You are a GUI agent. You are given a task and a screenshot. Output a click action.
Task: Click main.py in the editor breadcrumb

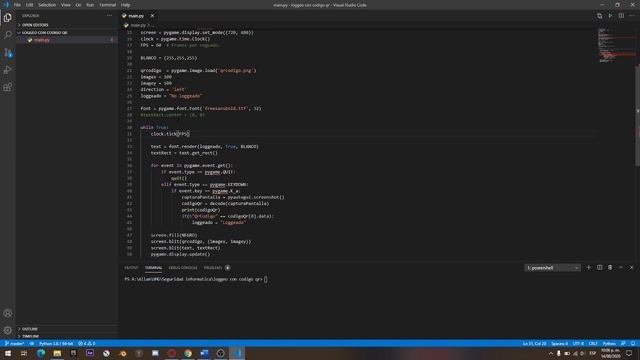click(x=138, y=25)
